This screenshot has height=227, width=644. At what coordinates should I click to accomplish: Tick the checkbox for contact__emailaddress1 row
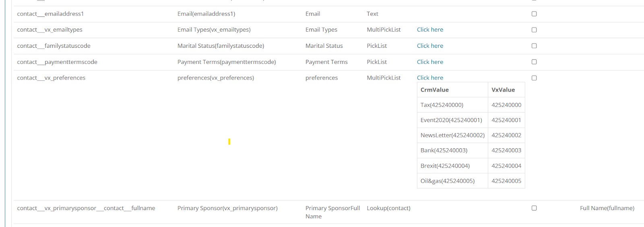(x=534, y=14)
